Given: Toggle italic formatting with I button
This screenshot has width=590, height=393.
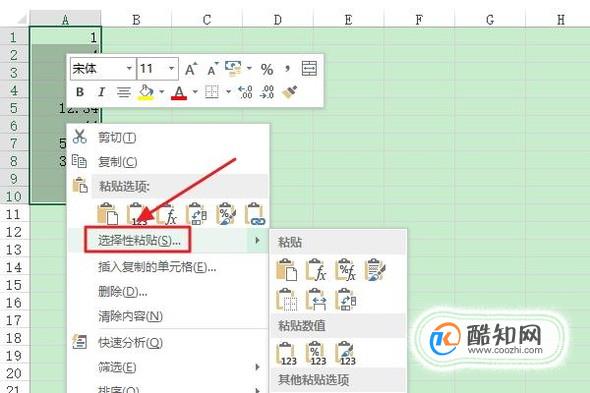Looking at the screenshot, I should pos(101,92).
